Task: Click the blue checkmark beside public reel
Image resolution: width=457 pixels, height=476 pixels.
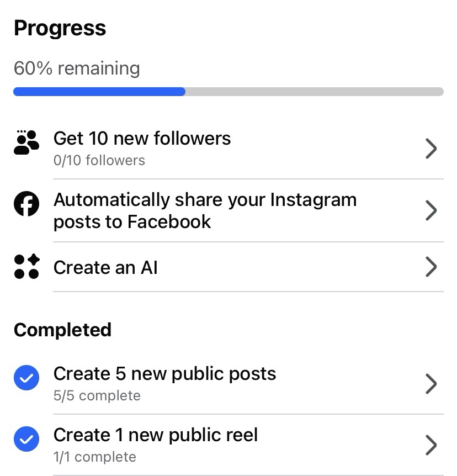Action: (x=26, y=440)
